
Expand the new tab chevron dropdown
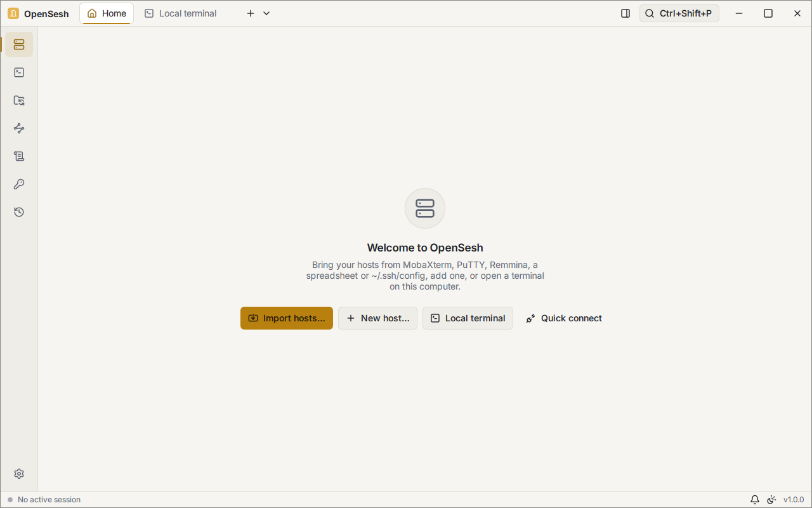point(266,13)
